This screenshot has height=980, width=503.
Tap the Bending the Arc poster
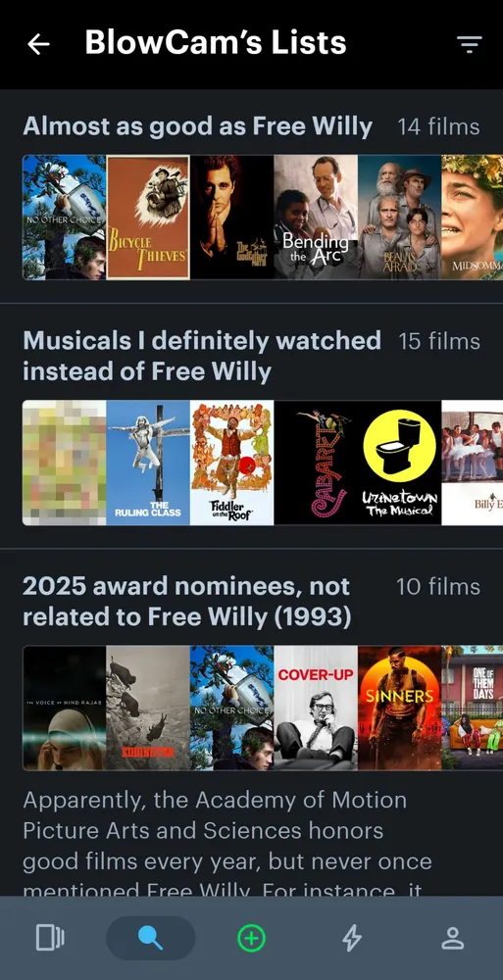click(316, 217)
